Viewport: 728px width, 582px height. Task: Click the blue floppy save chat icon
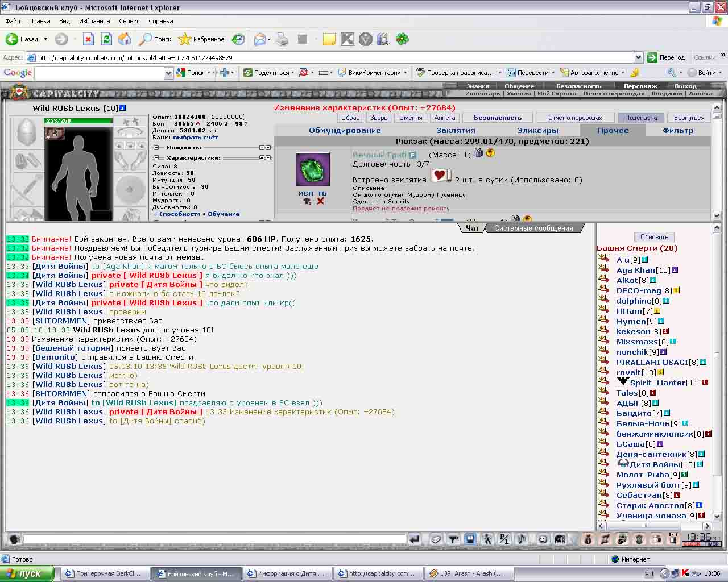(470, 539)
